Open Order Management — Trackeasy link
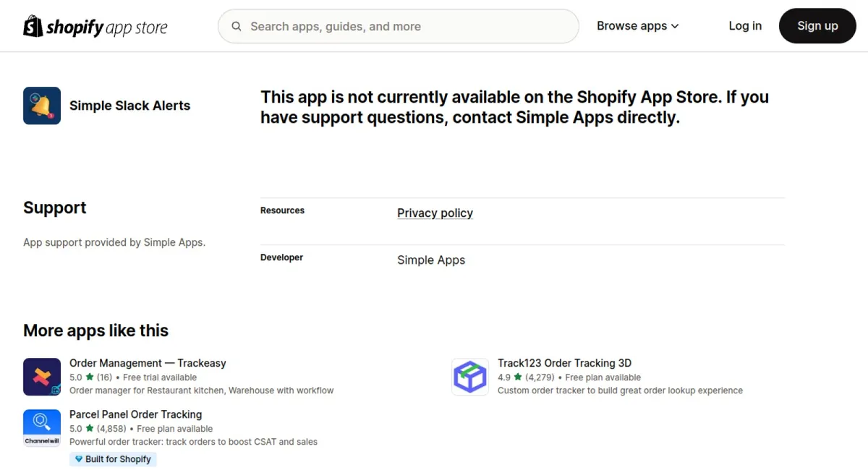 148,363
